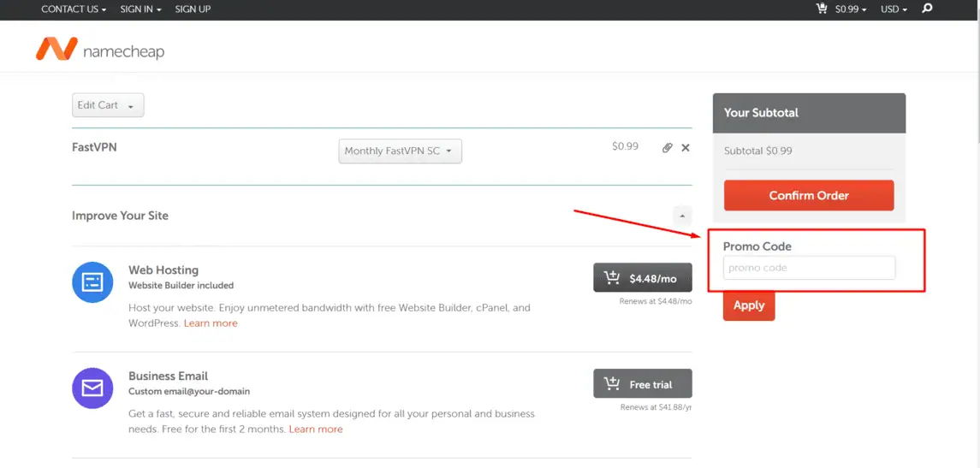Click Renews at $4.48/mo text
Image resolution: width=980 pixels, height=468 pixels.
pyautogui.click(x=656, y=301)
